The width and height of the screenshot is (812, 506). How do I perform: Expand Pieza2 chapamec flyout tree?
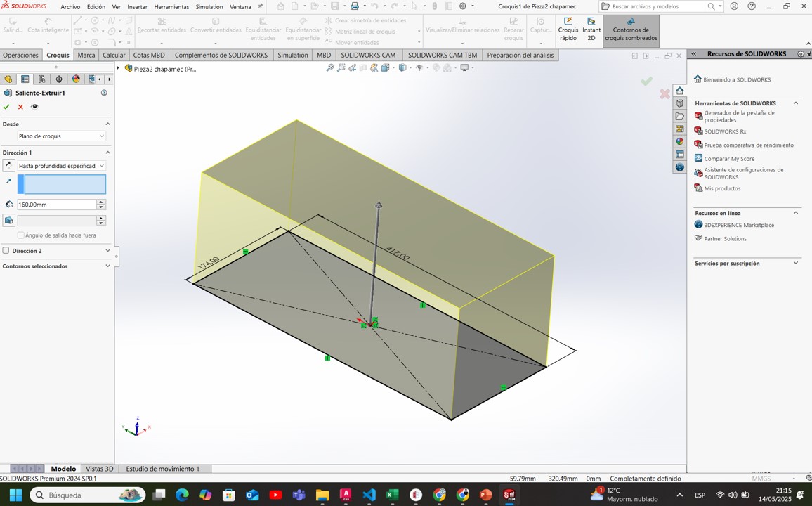(x=119, y=68)
